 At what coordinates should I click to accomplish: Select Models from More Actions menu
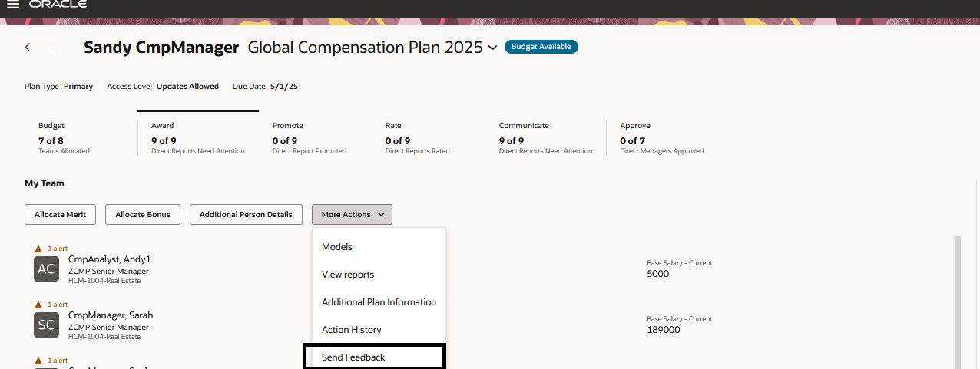coord(337,247)
